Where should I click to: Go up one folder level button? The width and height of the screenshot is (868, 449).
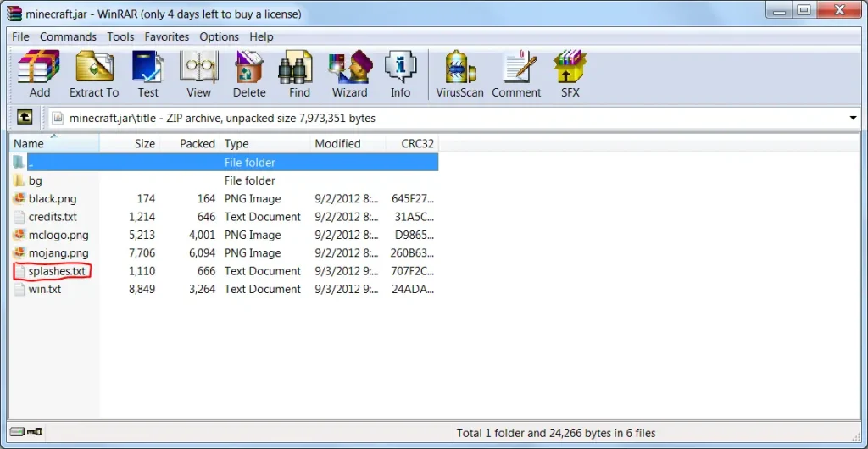25,117
